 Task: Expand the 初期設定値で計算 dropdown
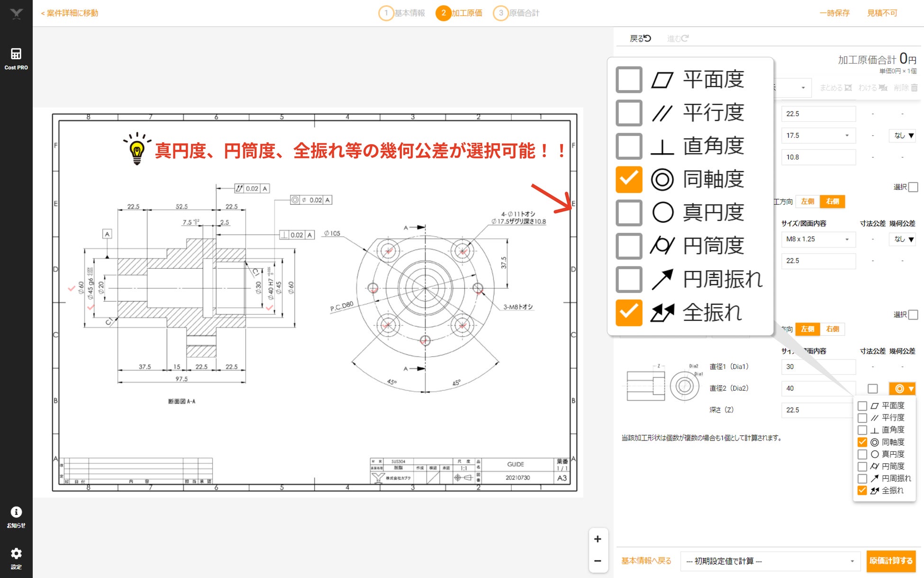[770, 561]
